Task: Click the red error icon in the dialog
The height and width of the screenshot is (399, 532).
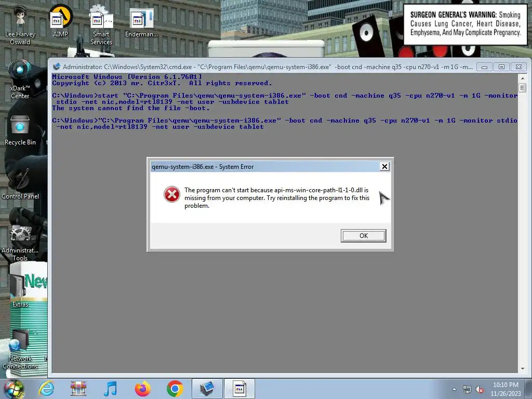Action: [x=172, y=194]
